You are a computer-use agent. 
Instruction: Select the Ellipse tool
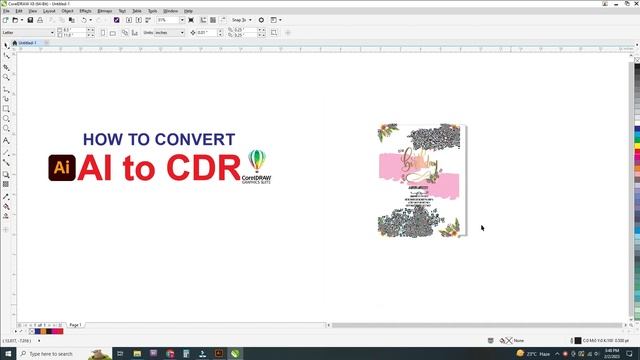(6, 119)
